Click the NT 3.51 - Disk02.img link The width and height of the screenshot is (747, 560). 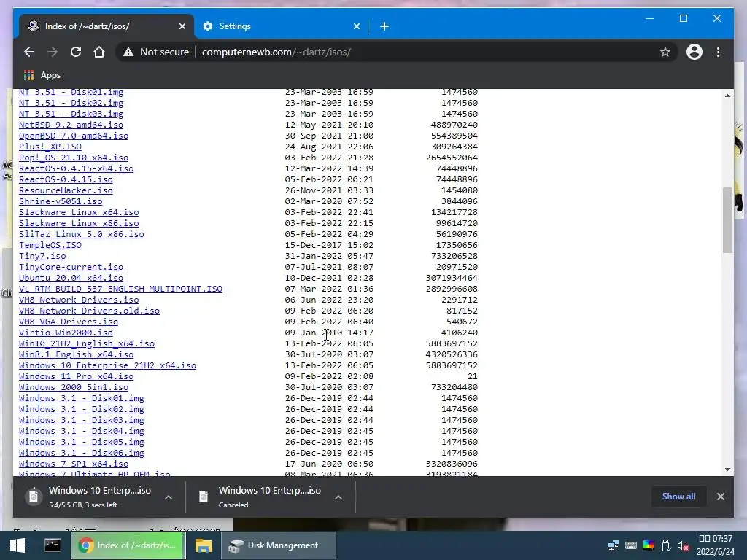71,103
